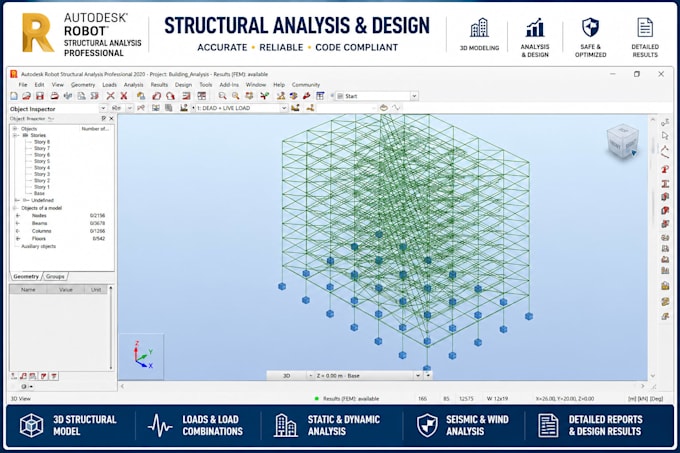The image size is (680, 453).
Task: Open the Start layout dropdown
Action: [x=414, y=96]
